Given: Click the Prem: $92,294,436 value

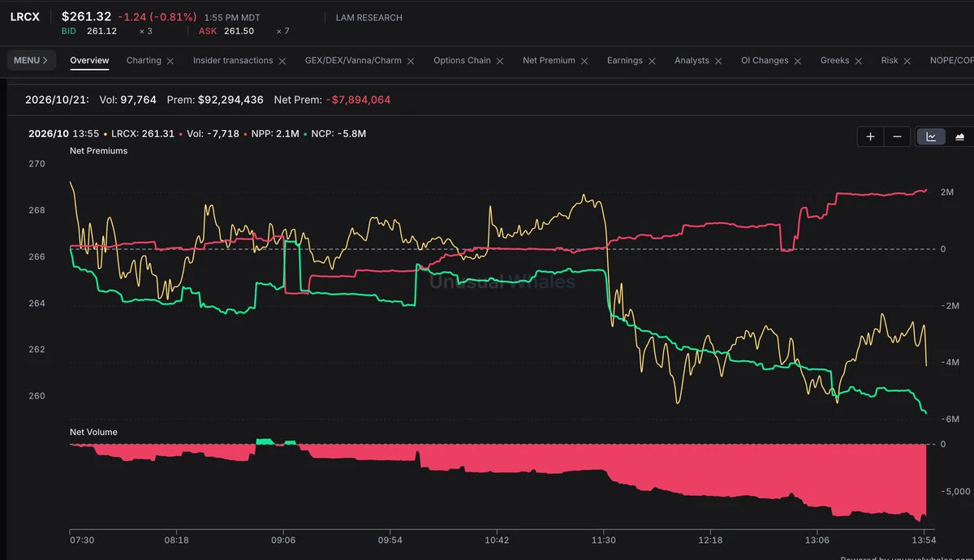Looking at the screenshot, I should point(215,100).
